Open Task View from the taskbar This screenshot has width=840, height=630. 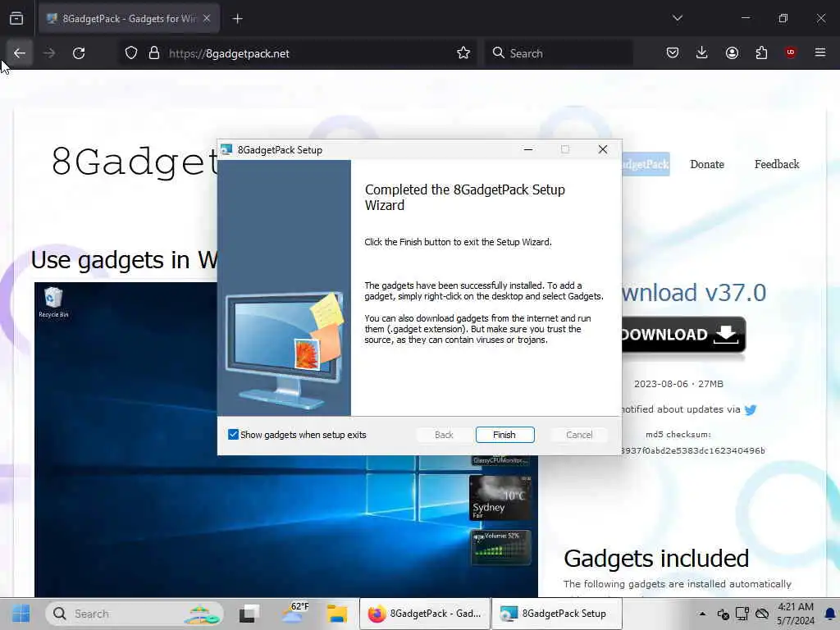click(249, 614)
